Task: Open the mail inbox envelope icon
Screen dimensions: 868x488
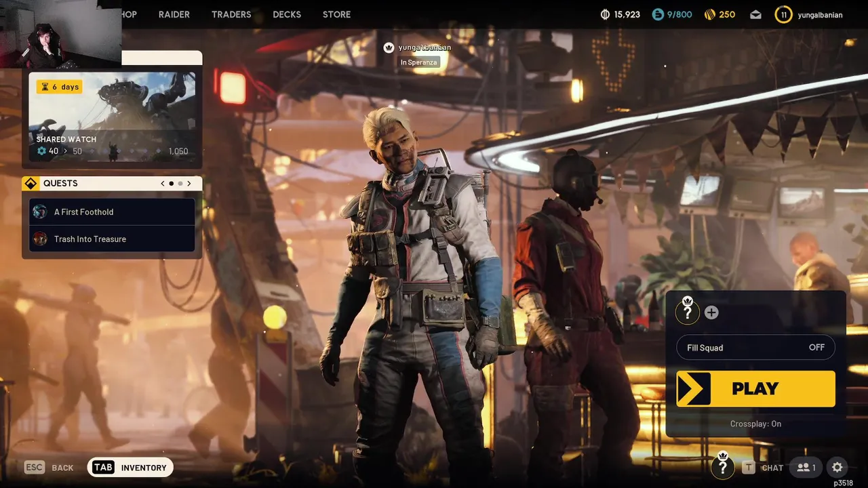Action: 755,14
